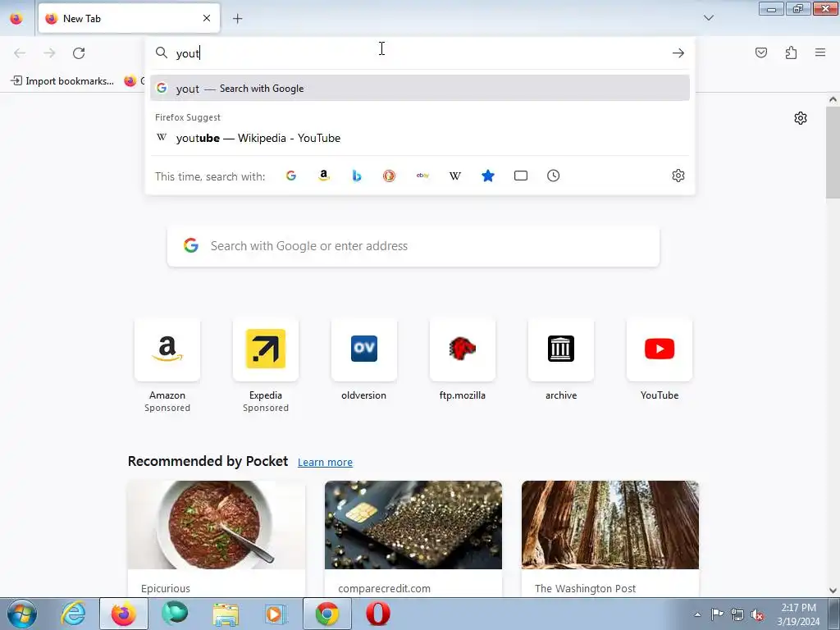Open the teal globe browser on taskbar

click(175, 614)
